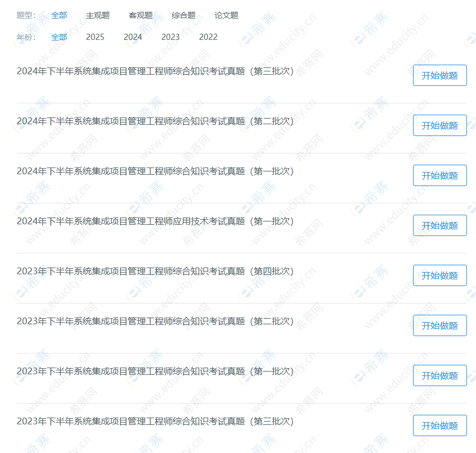The width and height of the screenshot is (476, 453).
Task: Filter by 综合题 question type
Action: pos(183,15)
